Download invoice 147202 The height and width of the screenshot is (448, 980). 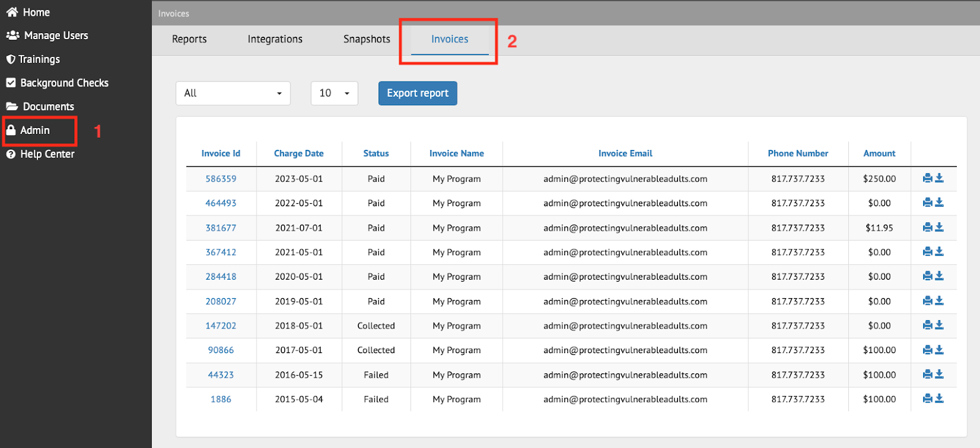pyautogui.click(x=940, y=325)
